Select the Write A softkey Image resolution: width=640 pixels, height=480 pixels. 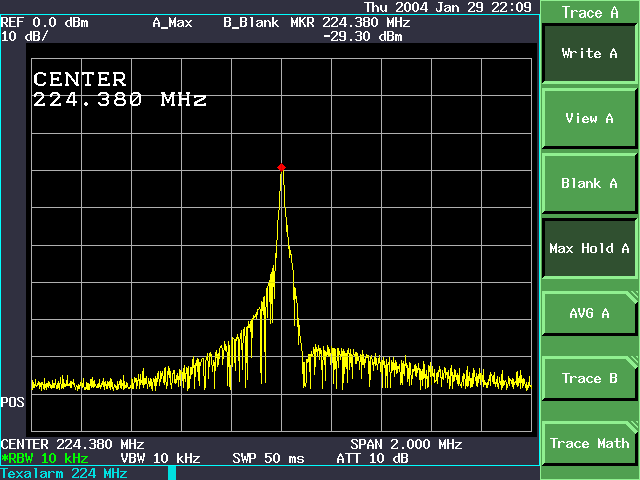589,53
